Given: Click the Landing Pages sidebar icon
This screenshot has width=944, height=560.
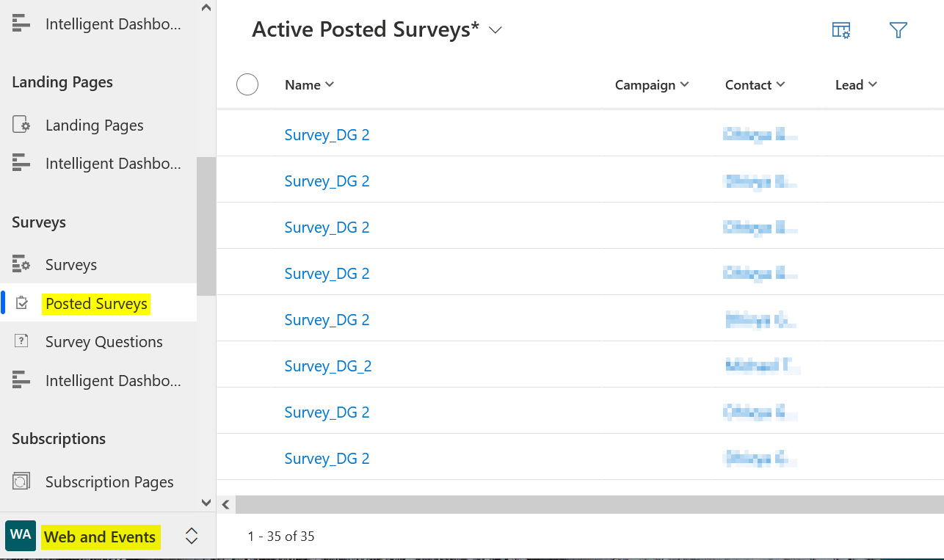Looking at the screenshot, I should click(x=22, y=125).
